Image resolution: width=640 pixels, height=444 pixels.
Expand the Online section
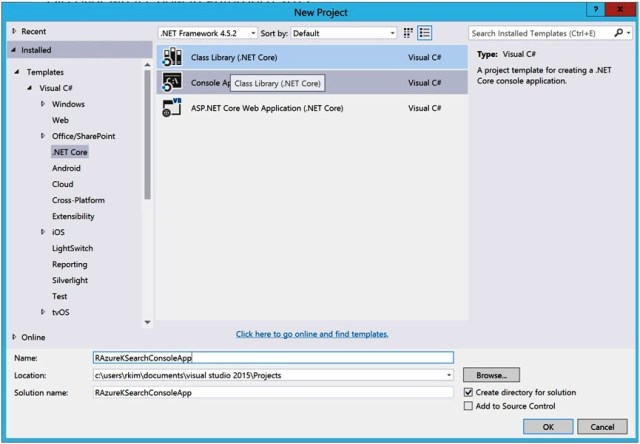point(14,337)
